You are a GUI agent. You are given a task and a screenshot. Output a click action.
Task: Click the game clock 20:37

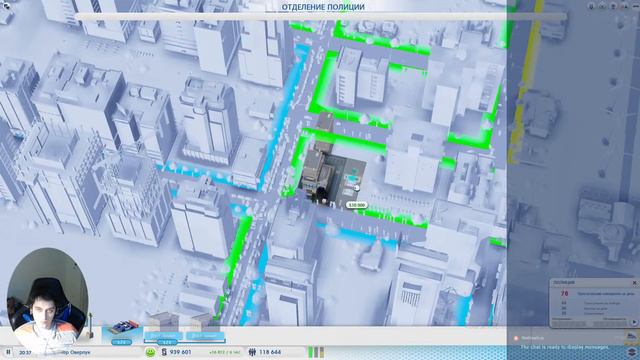25,352
